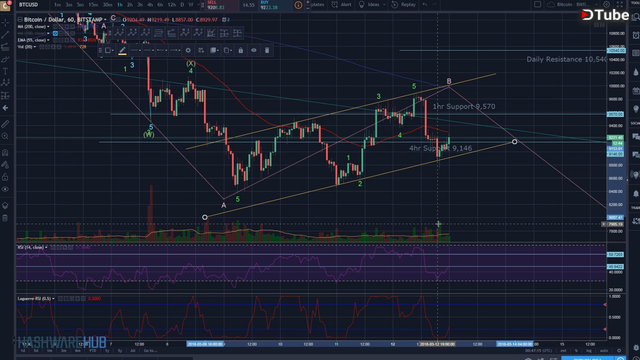This screenshot has height=360, width=640.
Task: Select the YTD date range
Action: click(x=93, y=351)
